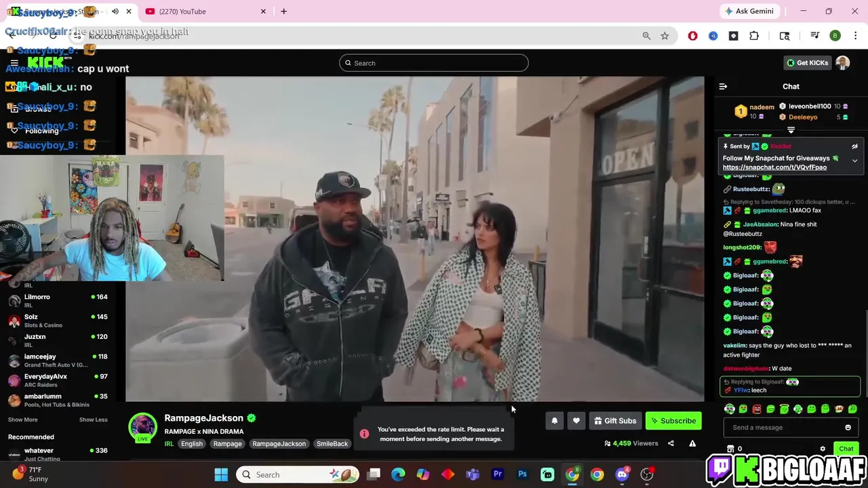Collapse the chat panel with arrow icon
Image resolution: width=868 pixels, height=488 pixels.
point(723,87)
